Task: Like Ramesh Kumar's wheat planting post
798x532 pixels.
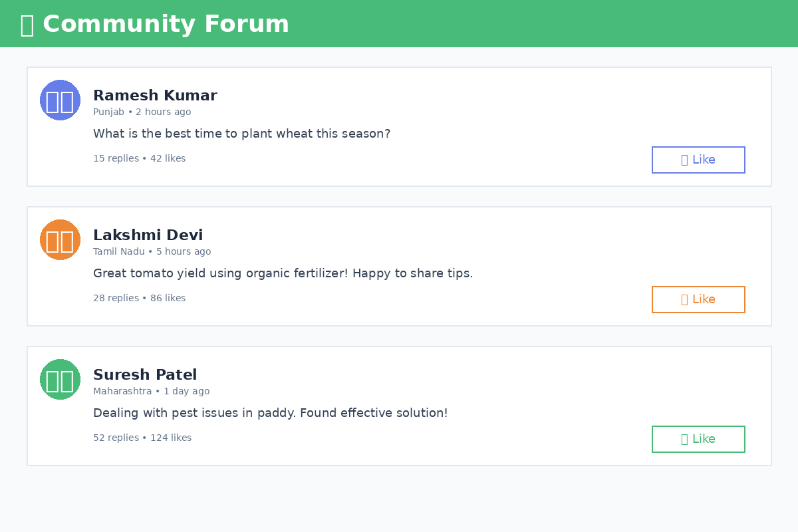Action: tap(698, 160)
